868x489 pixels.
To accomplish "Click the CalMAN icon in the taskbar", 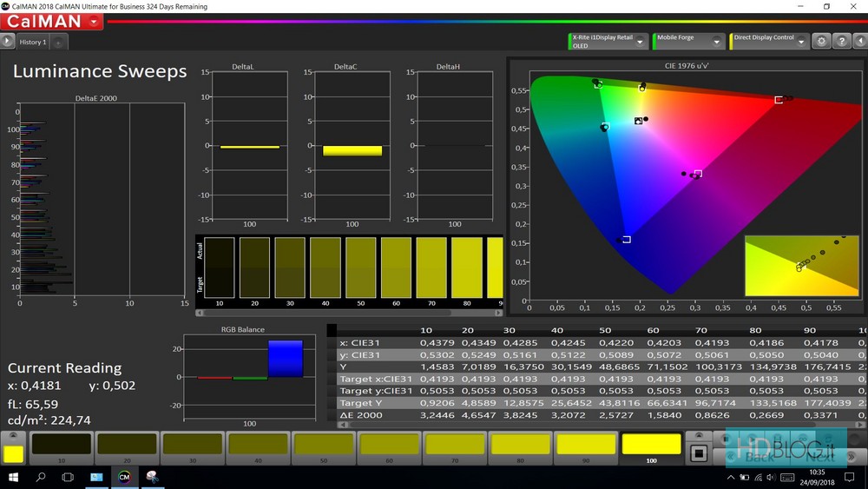I will tap(124, 477).
